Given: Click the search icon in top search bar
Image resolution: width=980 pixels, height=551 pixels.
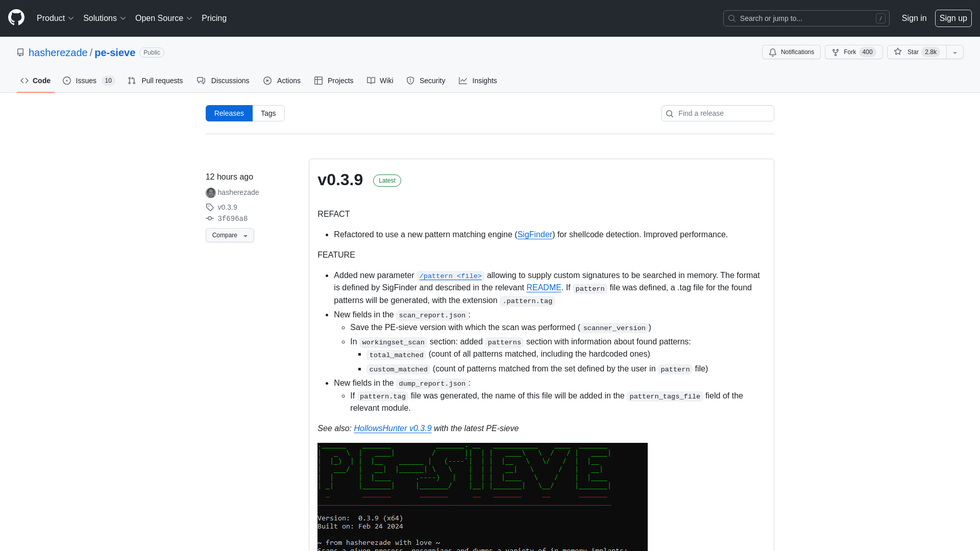Looking at the screenshot, I should (732, 18).
